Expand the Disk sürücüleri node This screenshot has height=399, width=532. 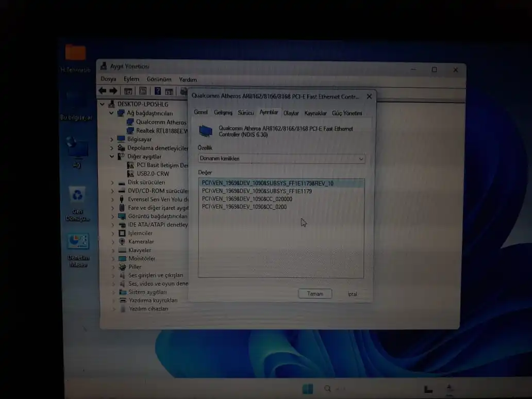[112, 182]
